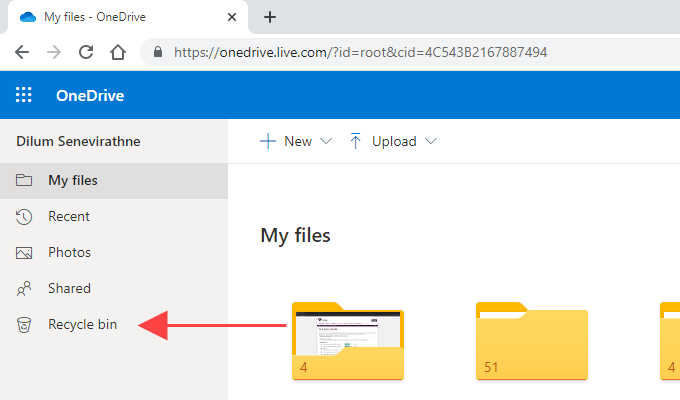680x400 pixels.
Task: Focus the address bar URL
Action: [x=360, y=52]
